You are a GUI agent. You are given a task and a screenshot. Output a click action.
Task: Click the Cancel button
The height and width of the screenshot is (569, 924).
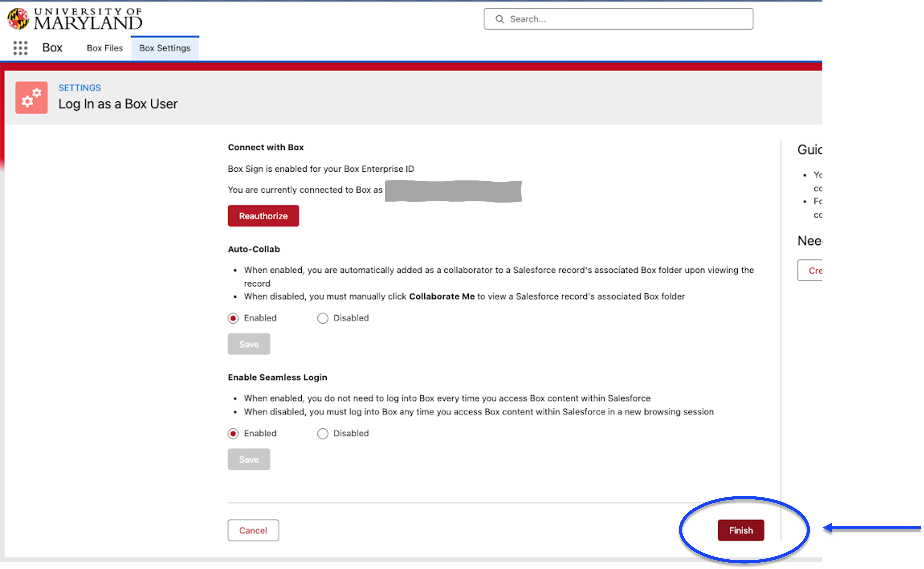pos(253,530)
